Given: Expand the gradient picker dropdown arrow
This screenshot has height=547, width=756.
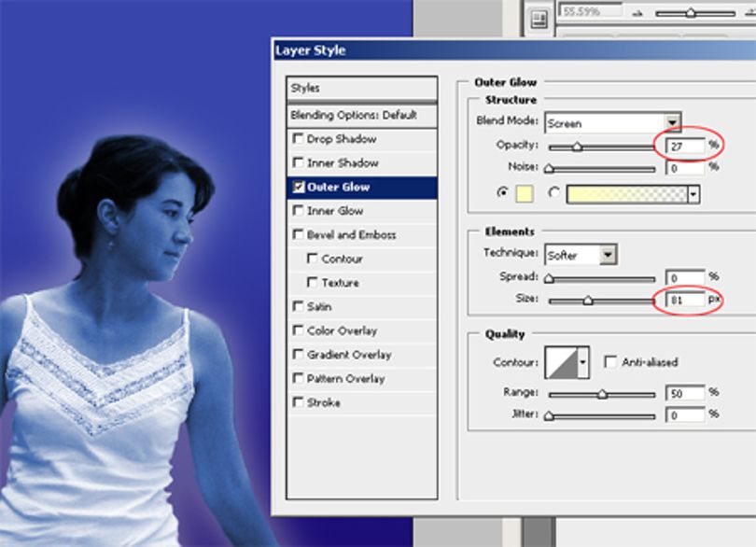Looking at the screenshot, I should click(693, 194).
